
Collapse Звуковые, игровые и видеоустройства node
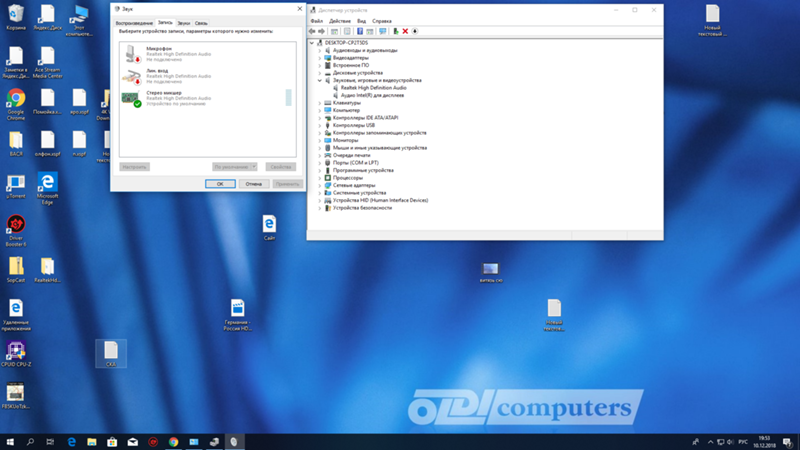[320, 80]
